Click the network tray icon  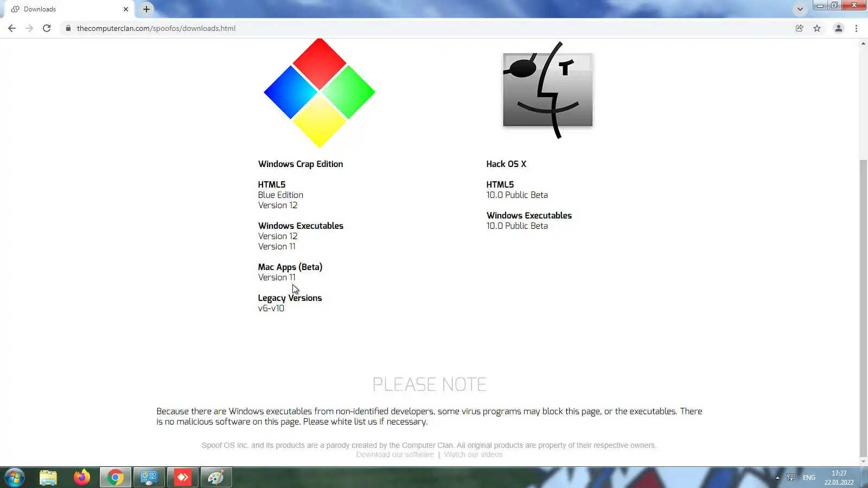pyautogui.click(x=791, y=478)
